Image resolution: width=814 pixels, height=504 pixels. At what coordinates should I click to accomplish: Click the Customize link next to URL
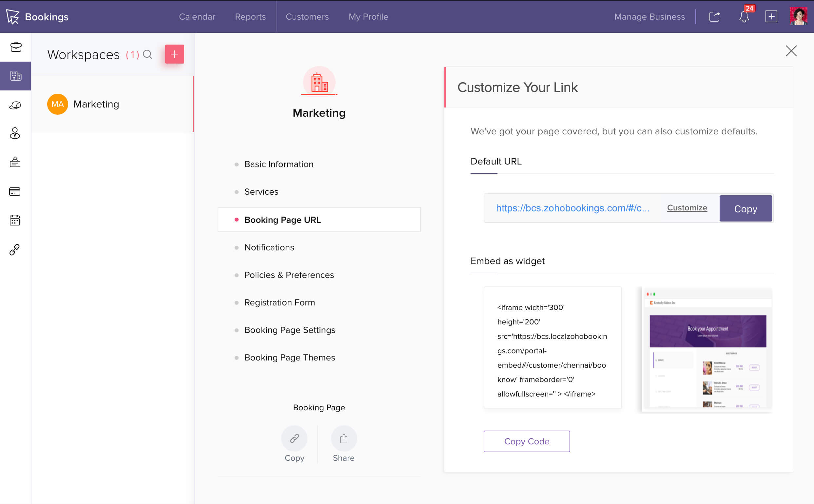(687, 208)
